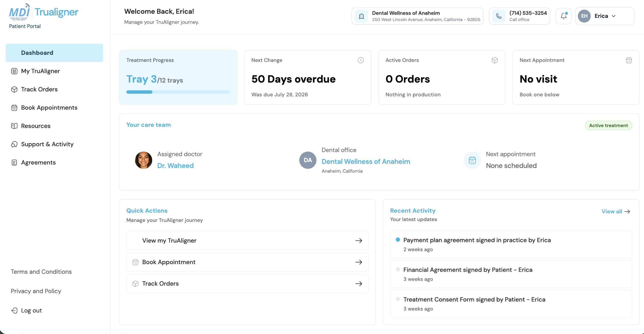Image resolution: width=644 pixels, height=334 pixels.
Task: Click the Active Orders box icon
Action: (494, 60)
